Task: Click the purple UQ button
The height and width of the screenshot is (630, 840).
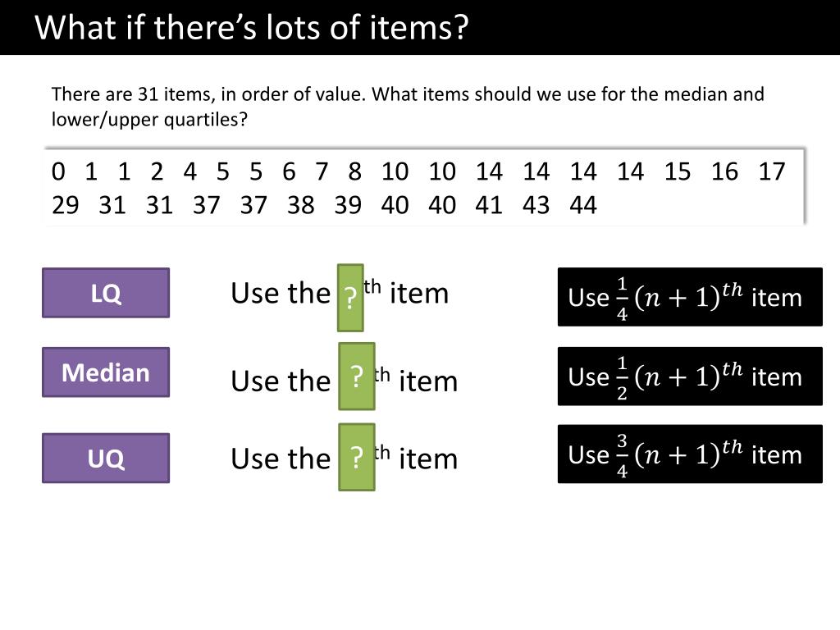Action: (106, 458)
